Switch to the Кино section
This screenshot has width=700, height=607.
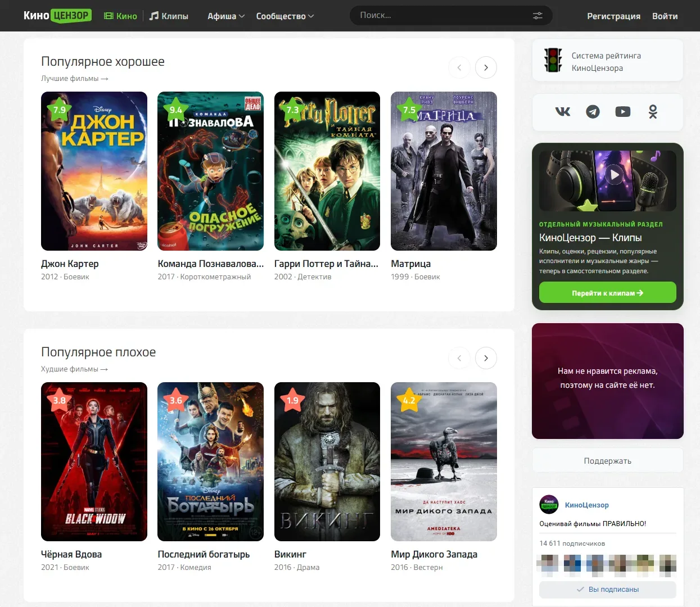tap(121, 16)
